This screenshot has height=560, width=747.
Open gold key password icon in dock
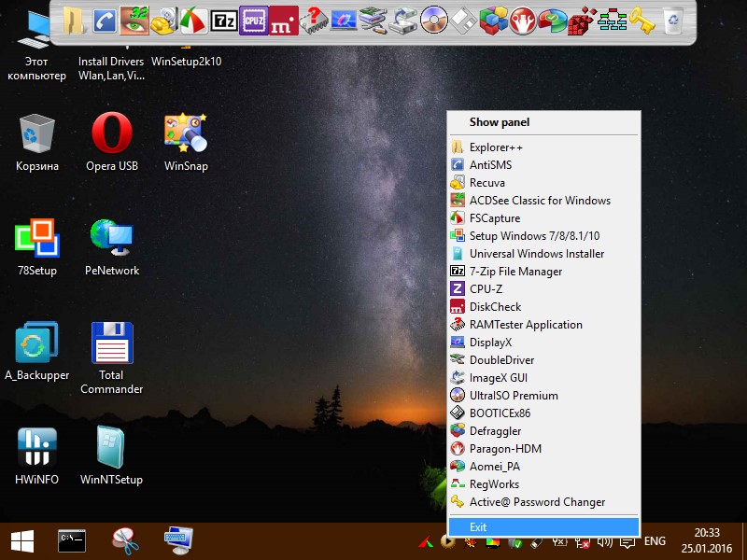click(641, 21)
